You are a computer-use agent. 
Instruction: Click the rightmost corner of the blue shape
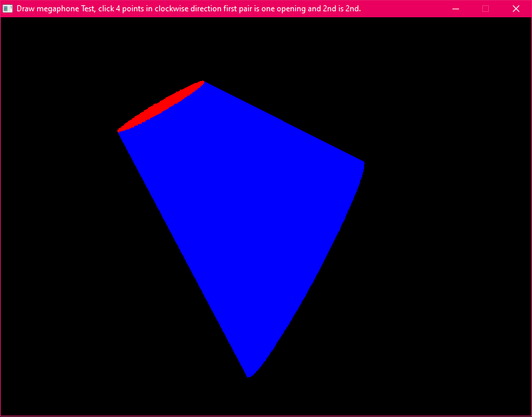point(363,163)
